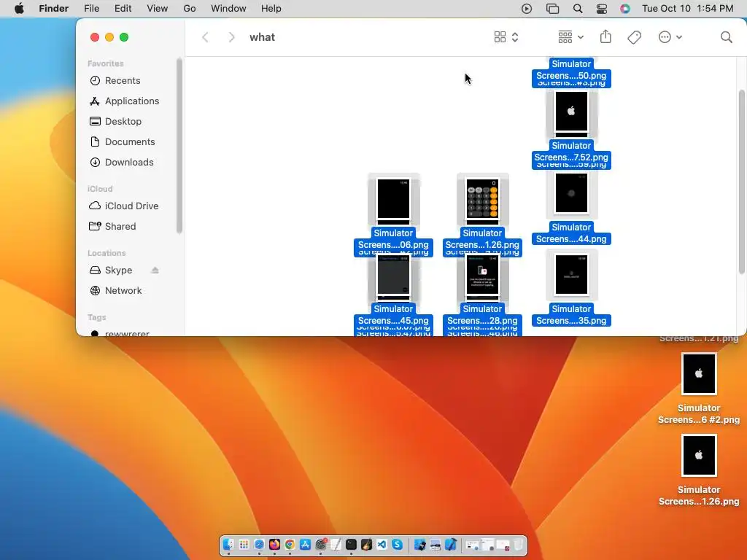Open the Trash in the Dock
Screen dimensions: 747x560
point(518,544)
